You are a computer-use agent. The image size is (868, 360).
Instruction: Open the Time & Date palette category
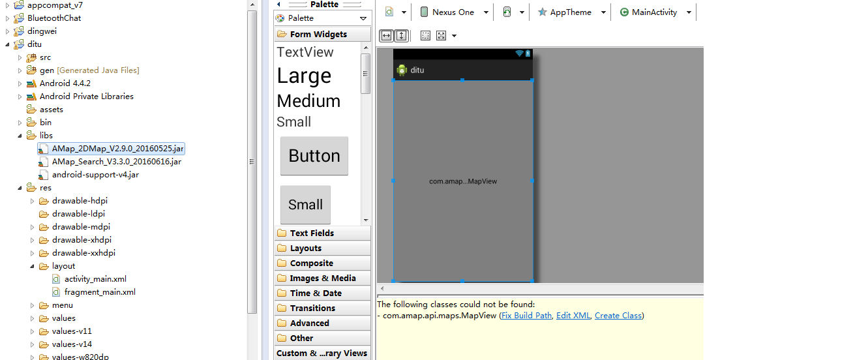(322, 293)
